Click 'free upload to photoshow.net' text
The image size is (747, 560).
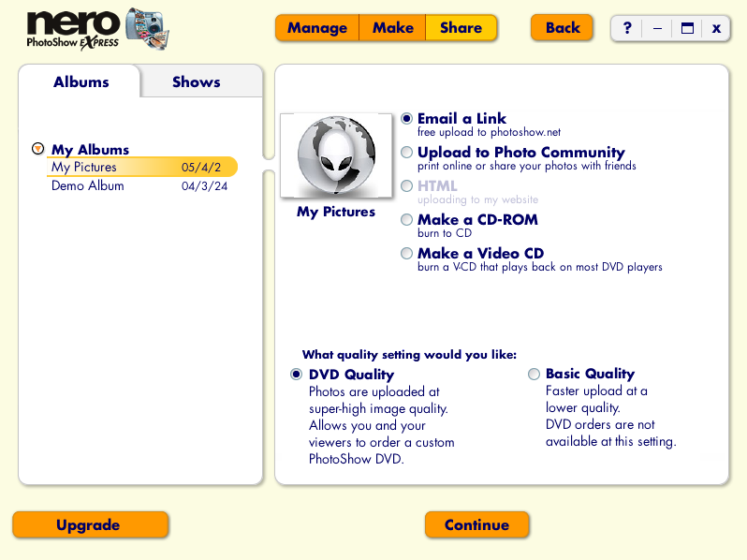point(489,132)
